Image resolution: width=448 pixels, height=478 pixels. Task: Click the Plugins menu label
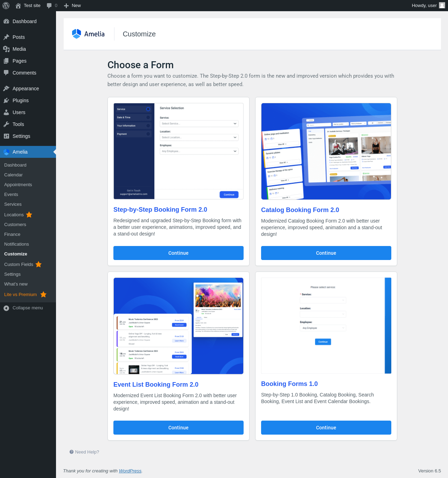21,100
